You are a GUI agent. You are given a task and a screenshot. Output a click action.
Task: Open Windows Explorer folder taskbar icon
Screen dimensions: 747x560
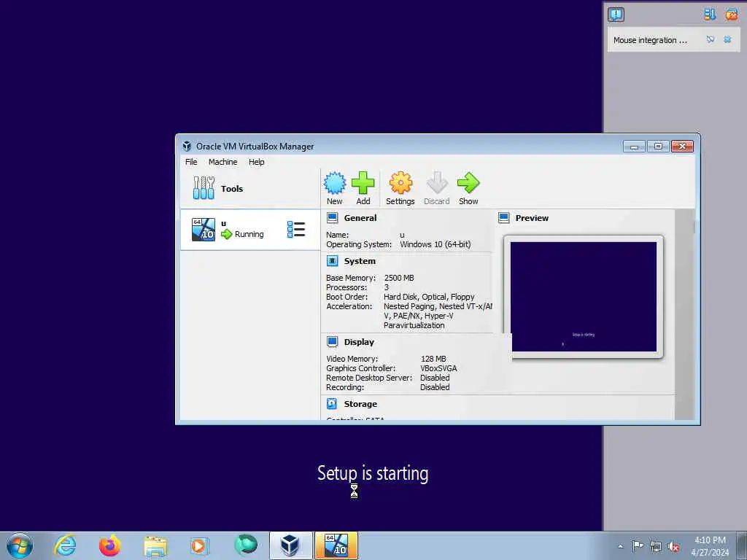pos(155,546)
